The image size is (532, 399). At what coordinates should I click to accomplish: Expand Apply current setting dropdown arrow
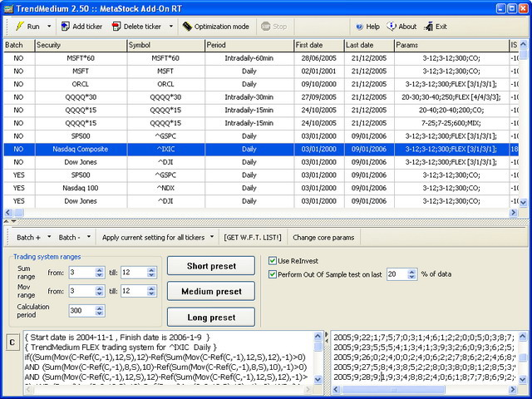point(212,237)
